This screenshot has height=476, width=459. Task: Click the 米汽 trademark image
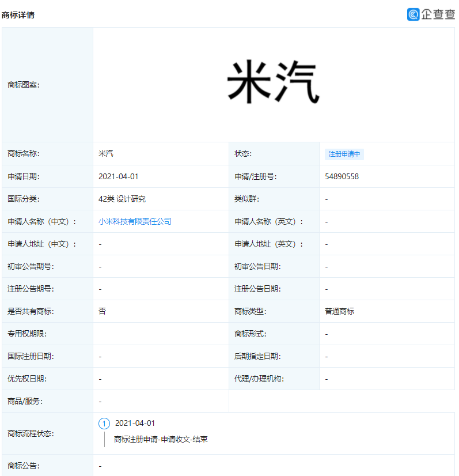[273, 81]
